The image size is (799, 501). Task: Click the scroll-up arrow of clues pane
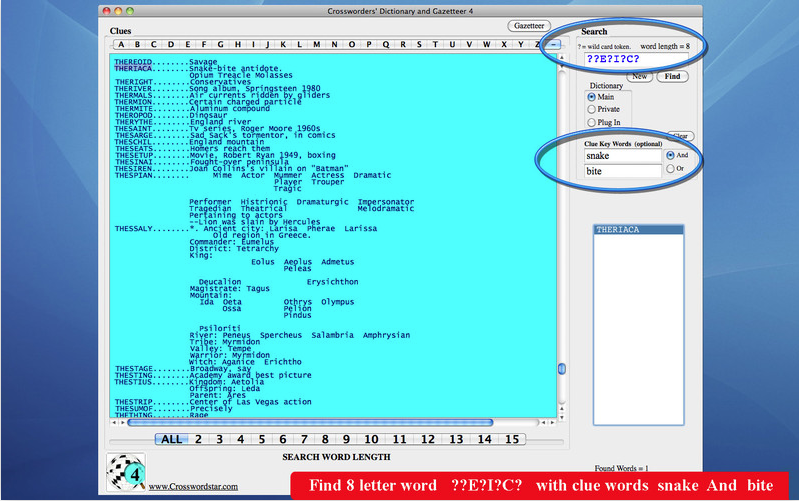click(562, 58)
